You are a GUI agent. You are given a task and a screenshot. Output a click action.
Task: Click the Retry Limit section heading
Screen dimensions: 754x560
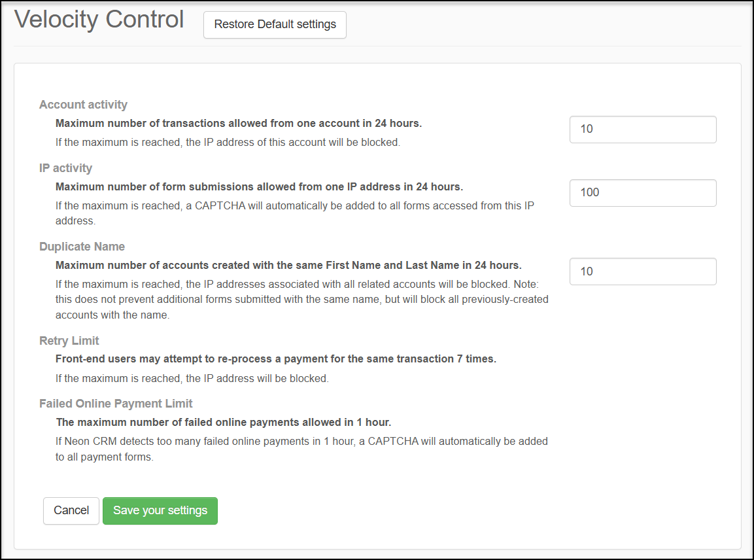pyautogui.click(x=69, y=341)
